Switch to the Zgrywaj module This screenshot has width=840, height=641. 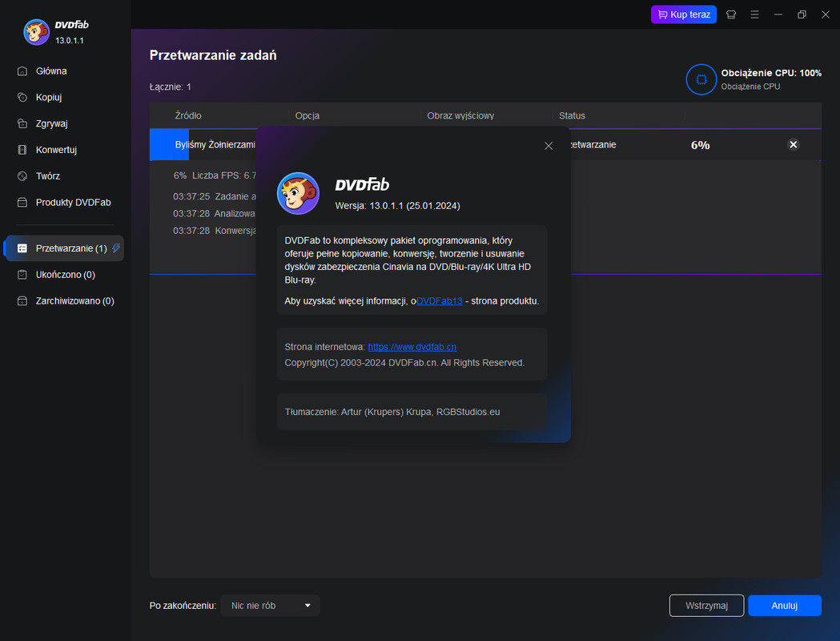click(x=51, y=123)
